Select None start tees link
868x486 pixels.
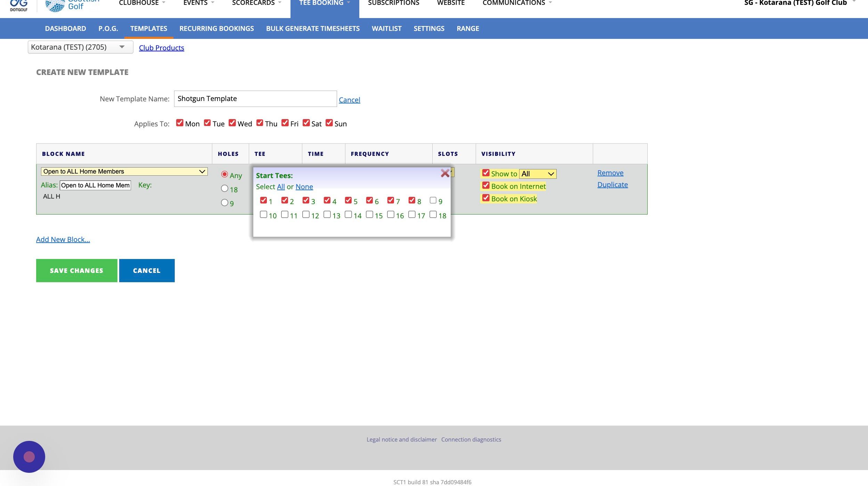click(x=304, y=187)
